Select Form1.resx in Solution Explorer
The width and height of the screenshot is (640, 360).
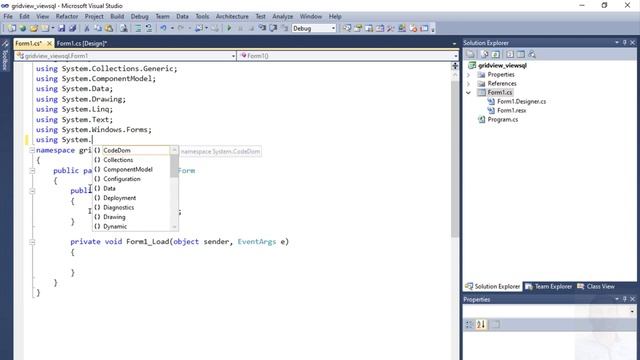point(511,111)
